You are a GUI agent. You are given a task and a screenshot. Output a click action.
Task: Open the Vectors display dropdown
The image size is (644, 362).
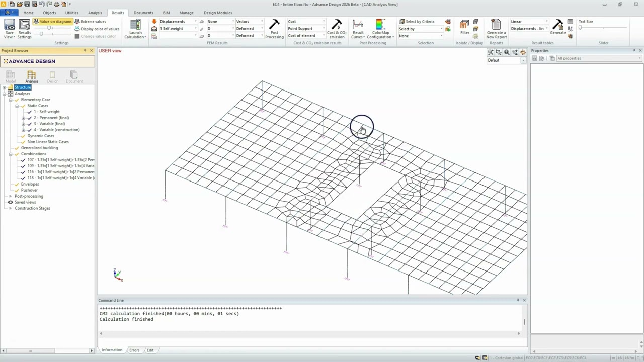(250, 22)
